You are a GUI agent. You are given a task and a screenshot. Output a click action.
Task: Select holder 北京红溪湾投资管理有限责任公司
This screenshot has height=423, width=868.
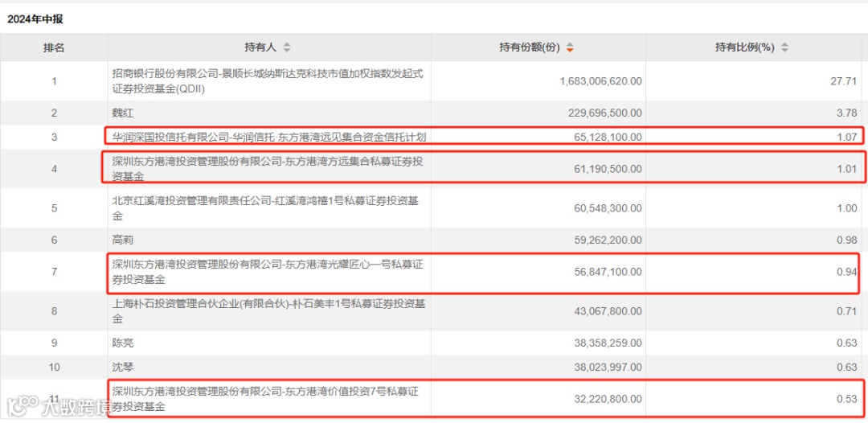[x=265, y=208]
